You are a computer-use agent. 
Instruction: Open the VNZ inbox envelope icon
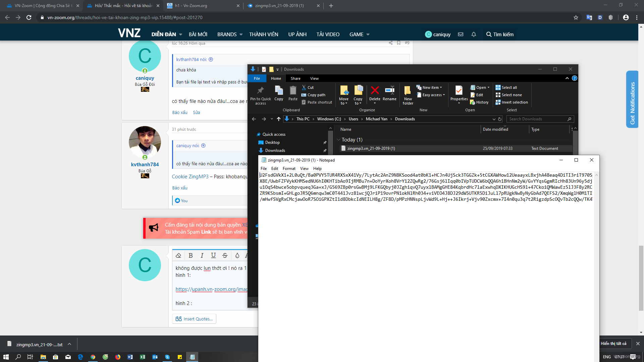tap(461, 34)
